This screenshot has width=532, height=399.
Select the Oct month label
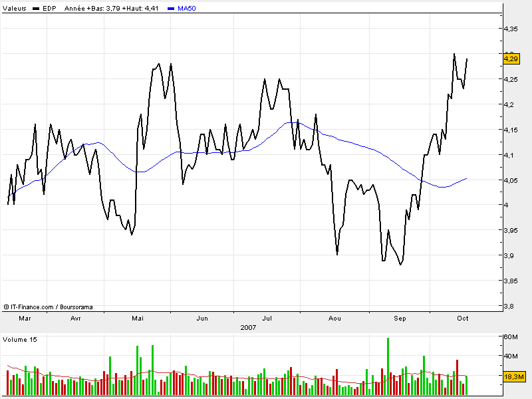[463, 319]
